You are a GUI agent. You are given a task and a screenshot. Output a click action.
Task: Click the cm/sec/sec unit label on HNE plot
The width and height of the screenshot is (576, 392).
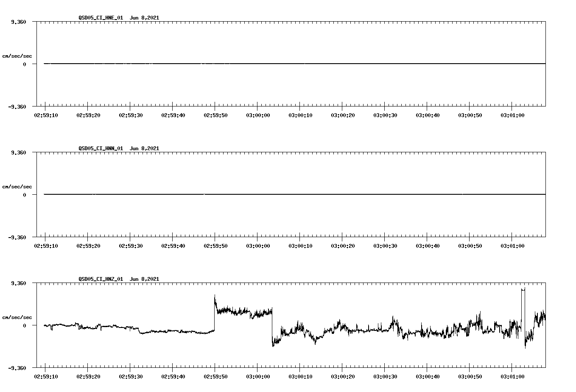click(17, 56)
